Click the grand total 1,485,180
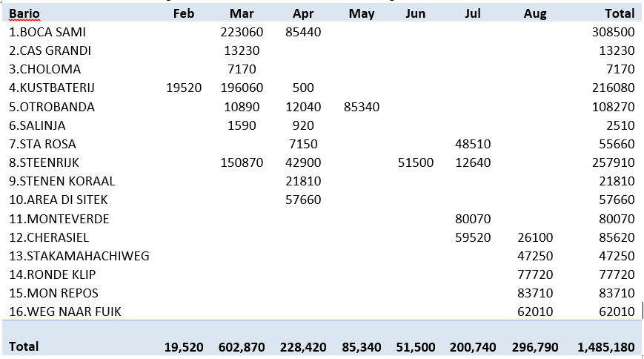 click(605, 347)
